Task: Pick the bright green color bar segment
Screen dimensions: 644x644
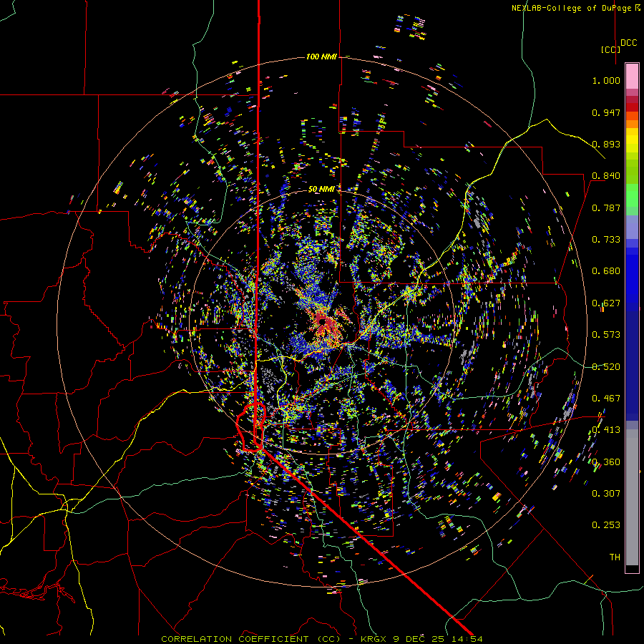Action: point(632,195)
